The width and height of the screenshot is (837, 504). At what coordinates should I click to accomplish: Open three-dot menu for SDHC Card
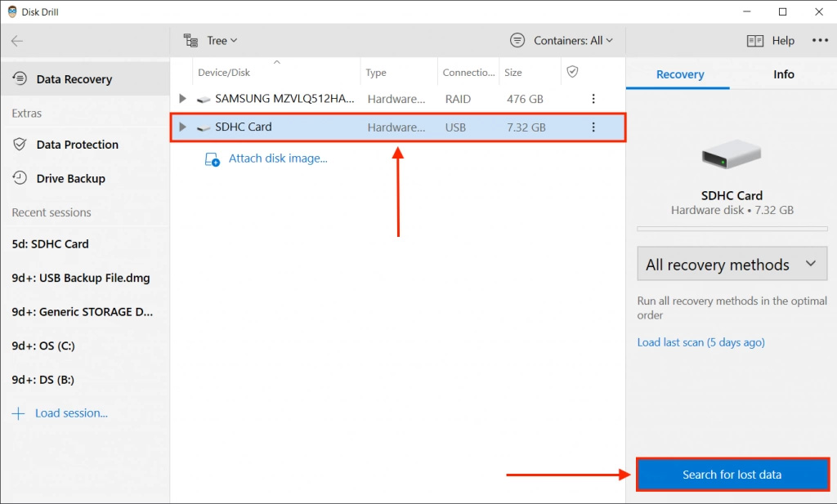593,127
